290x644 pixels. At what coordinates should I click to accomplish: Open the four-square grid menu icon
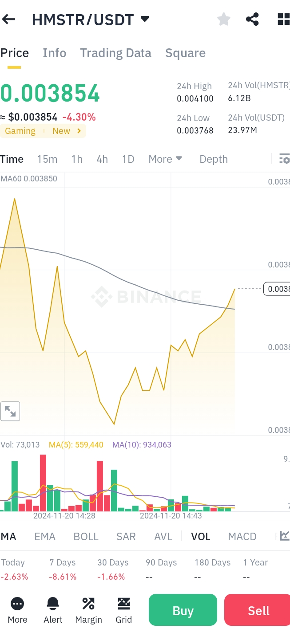(x=283, y=19)
